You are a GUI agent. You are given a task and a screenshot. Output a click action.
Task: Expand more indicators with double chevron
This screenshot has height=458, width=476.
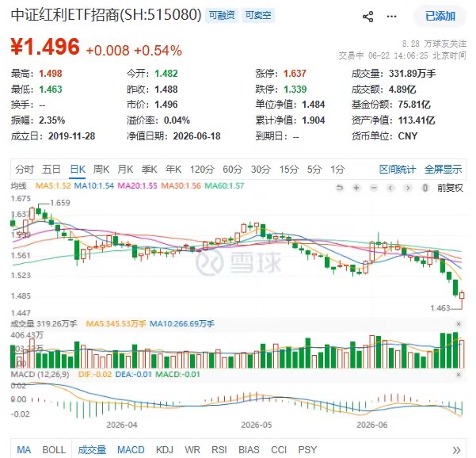coord(456,450)
